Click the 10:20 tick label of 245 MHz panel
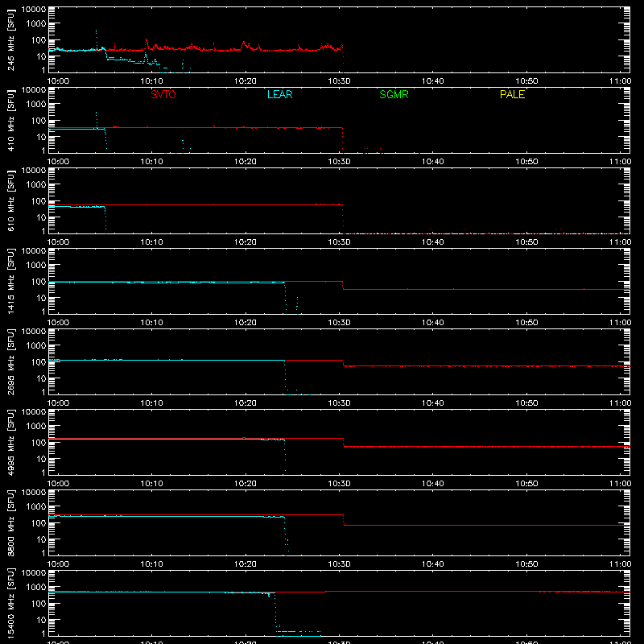The height and width of the screenshot is (644, 644). pos(246,81)
